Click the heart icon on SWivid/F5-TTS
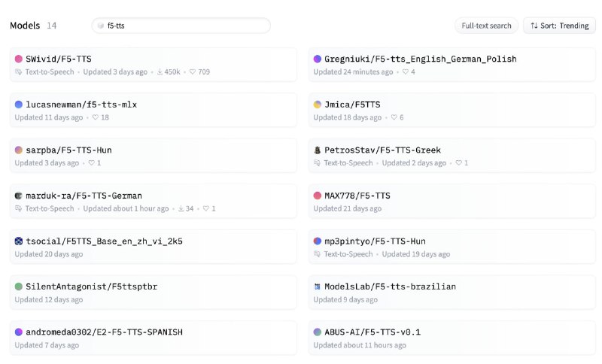The image size is (602, 364). click(193, 71)
